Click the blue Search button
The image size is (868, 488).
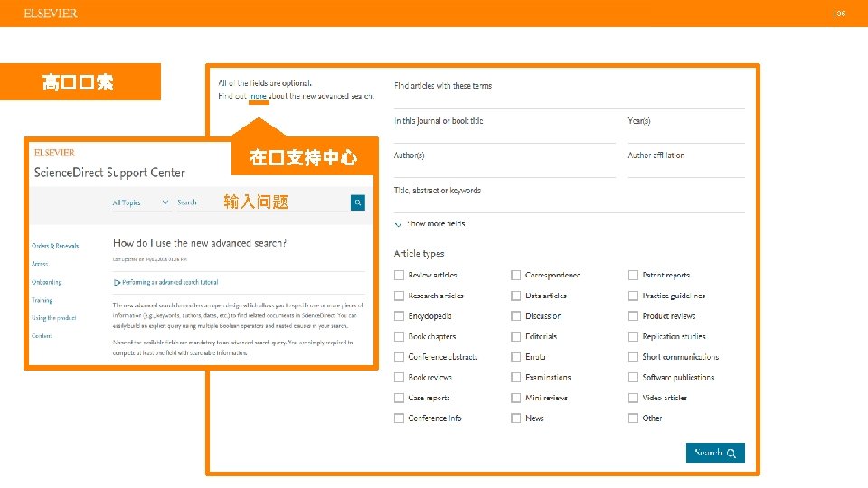tap(715, 453)
